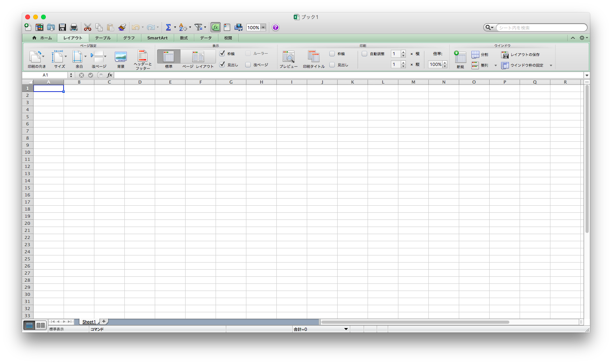Click the paste clipboard icon
The width and height of the screenshot is (612, 364).
[x=111, y=27]
